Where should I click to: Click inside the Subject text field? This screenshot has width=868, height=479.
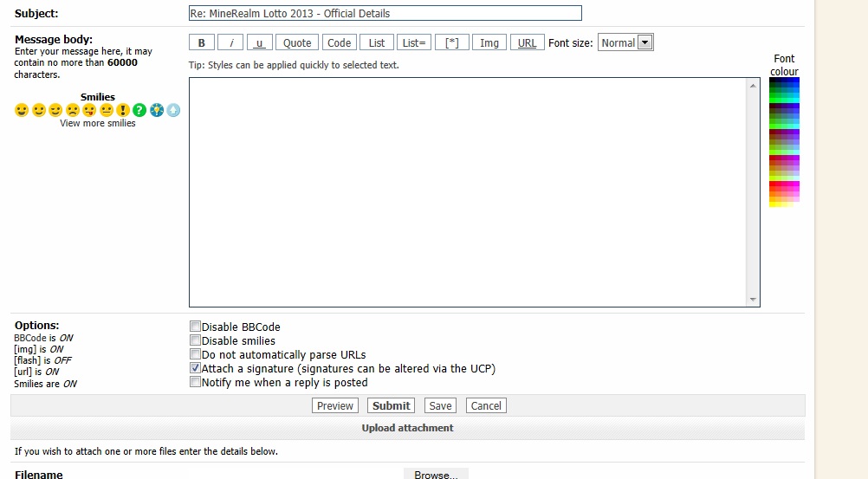coord(385,14)
